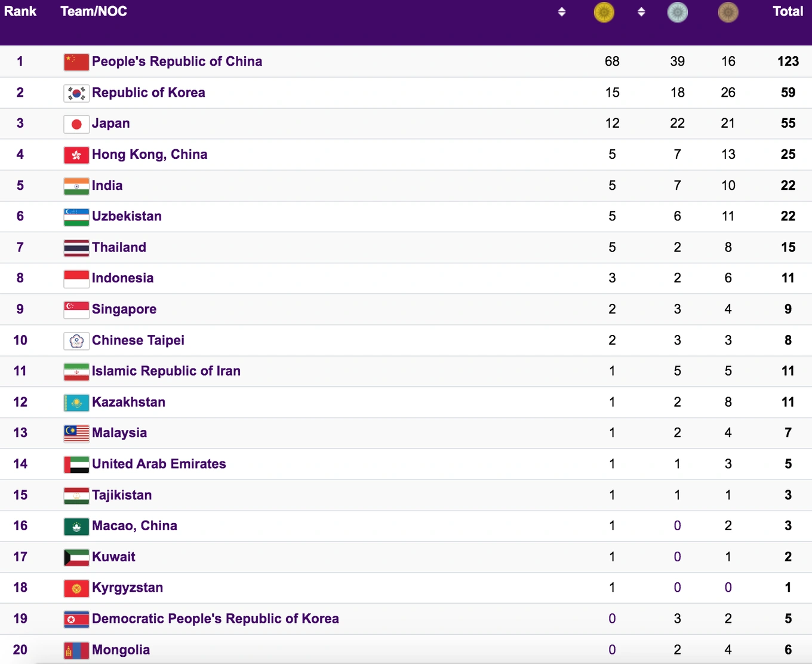Click the Kyrgyzstan flag icon
Image resolution: width=812 pixels, height=664 pixels.
pos(76,588)
